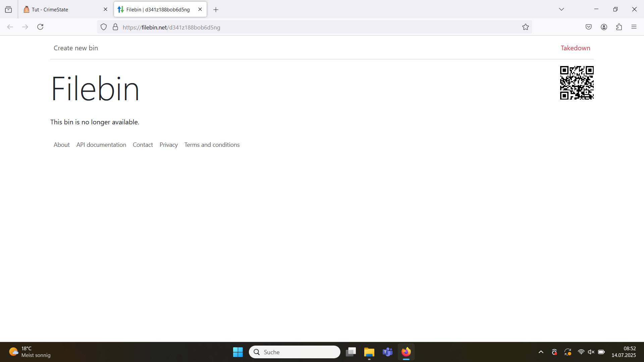Image resolution: width=644 pixels, height=362 pixels.
Task: Open the red-dotted security tray icon
Action: point(554,352)
